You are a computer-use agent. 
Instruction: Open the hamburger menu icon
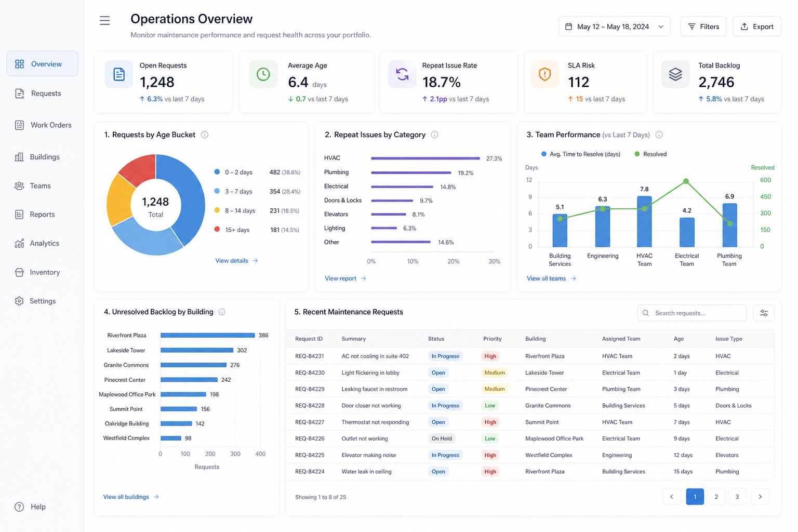coord(104,21)
